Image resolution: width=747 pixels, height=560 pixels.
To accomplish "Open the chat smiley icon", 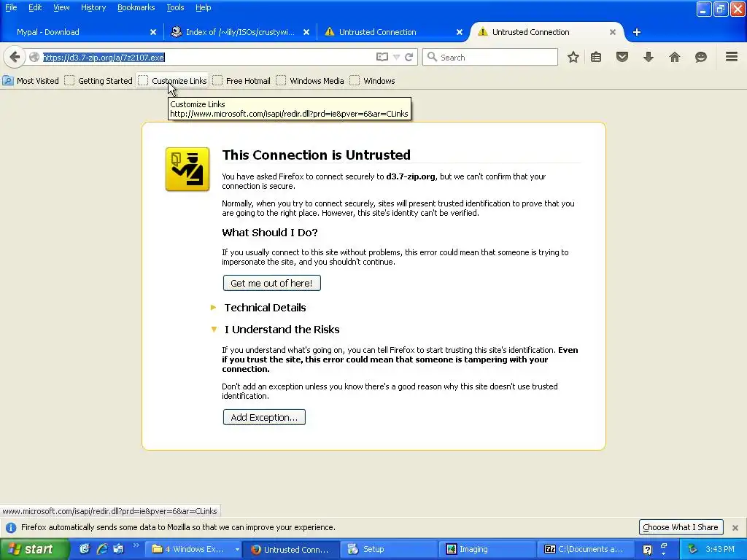I will click(701, 57).
